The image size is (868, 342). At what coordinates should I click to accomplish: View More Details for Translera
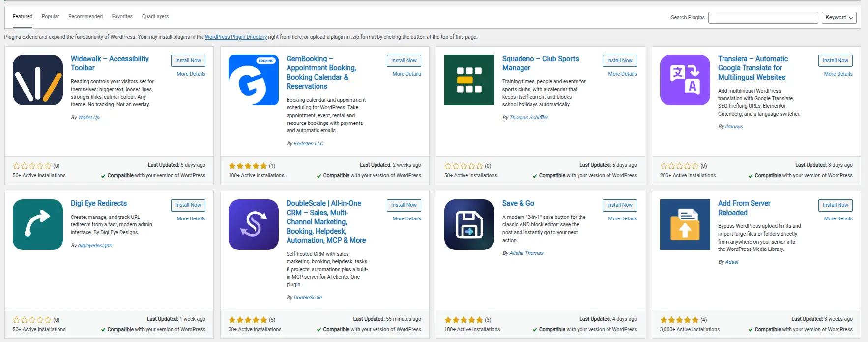[x=839, y=74]
